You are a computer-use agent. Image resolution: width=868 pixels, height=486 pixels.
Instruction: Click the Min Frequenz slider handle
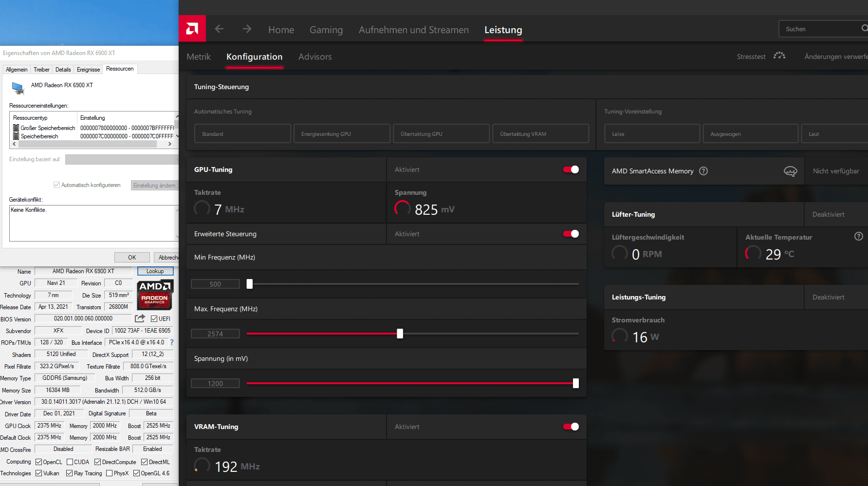(250, 284)
